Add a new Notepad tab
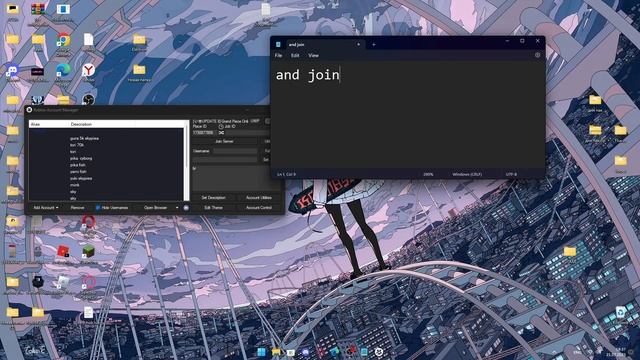 [373, 44]
